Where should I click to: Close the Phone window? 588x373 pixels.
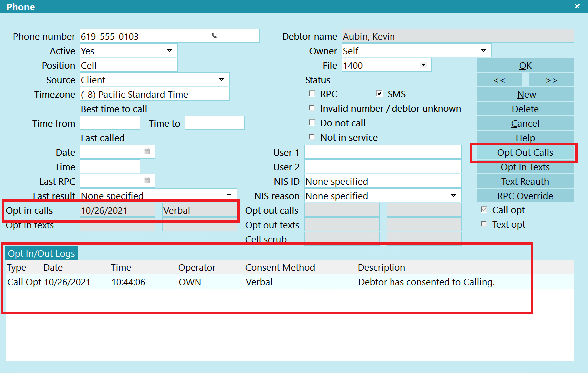577,6
